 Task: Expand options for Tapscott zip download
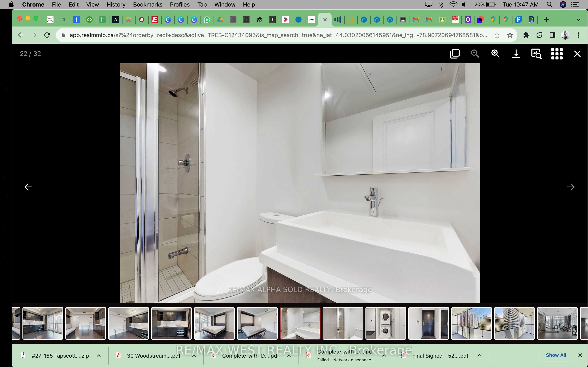point(99,356)
